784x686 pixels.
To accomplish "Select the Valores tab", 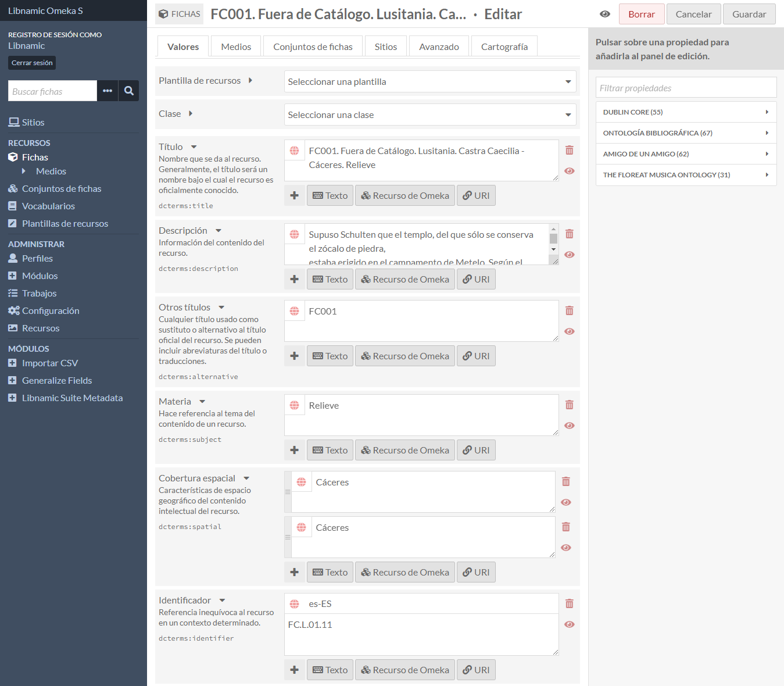I will pos(183,47).
